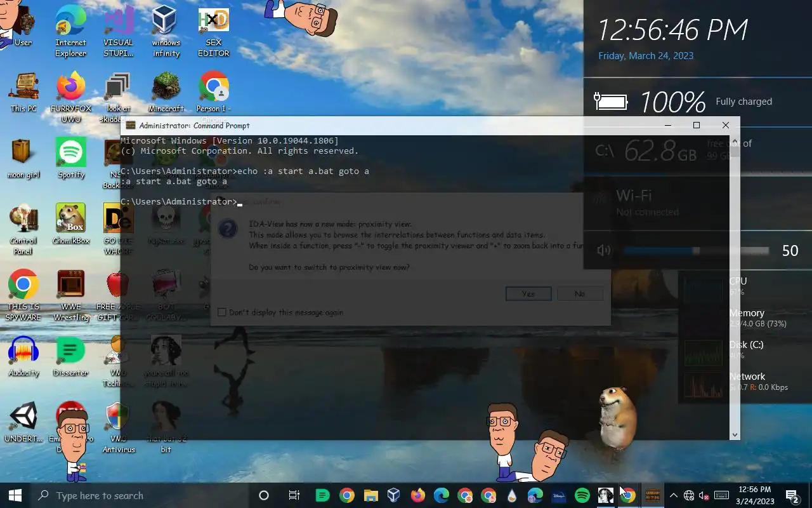Image resolution: width=812 pixels, height=508 pixels.
Task: Click the Command Prompt title bar icon
Action: (131, 126)
